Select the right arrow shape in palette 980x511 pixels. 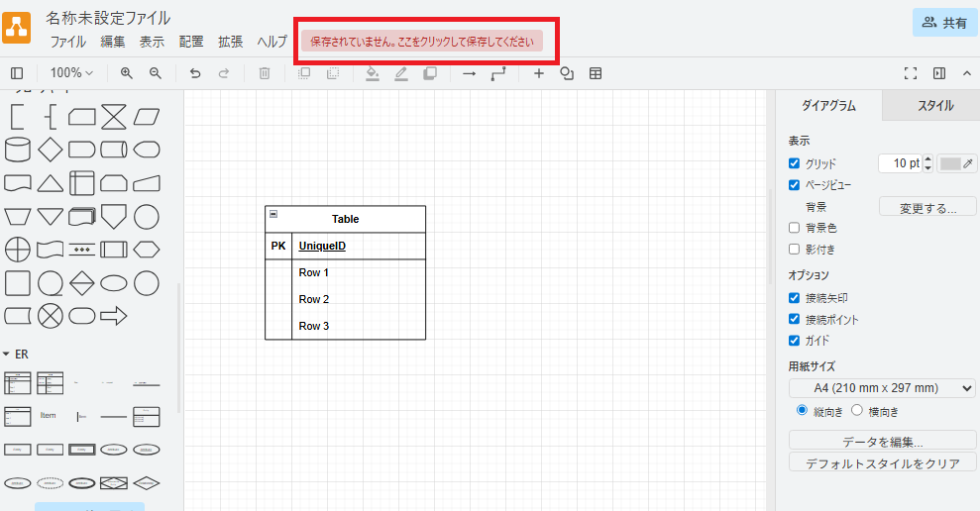coord(114,316)
